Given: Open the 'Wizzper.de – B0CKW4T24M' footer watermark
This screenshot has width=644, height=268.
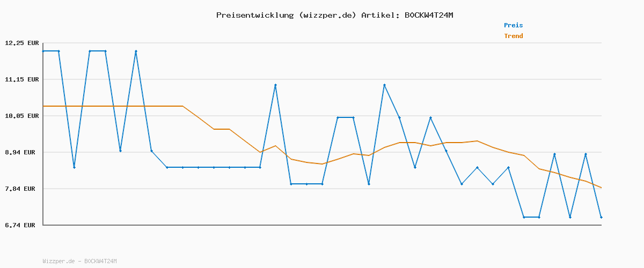Looking at the screenshot, I should pyautogui.click(x=79, y=261).
